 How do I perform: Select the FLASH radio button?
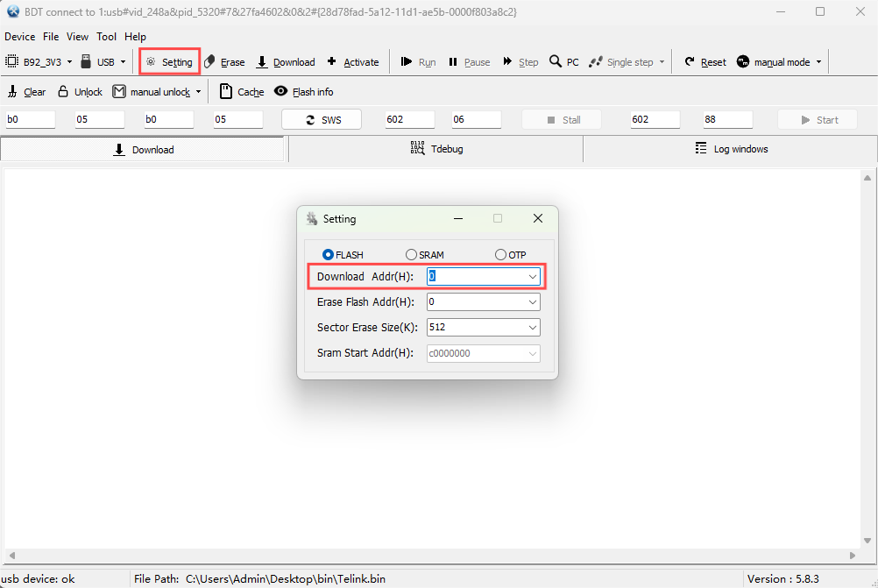point(328,255)
